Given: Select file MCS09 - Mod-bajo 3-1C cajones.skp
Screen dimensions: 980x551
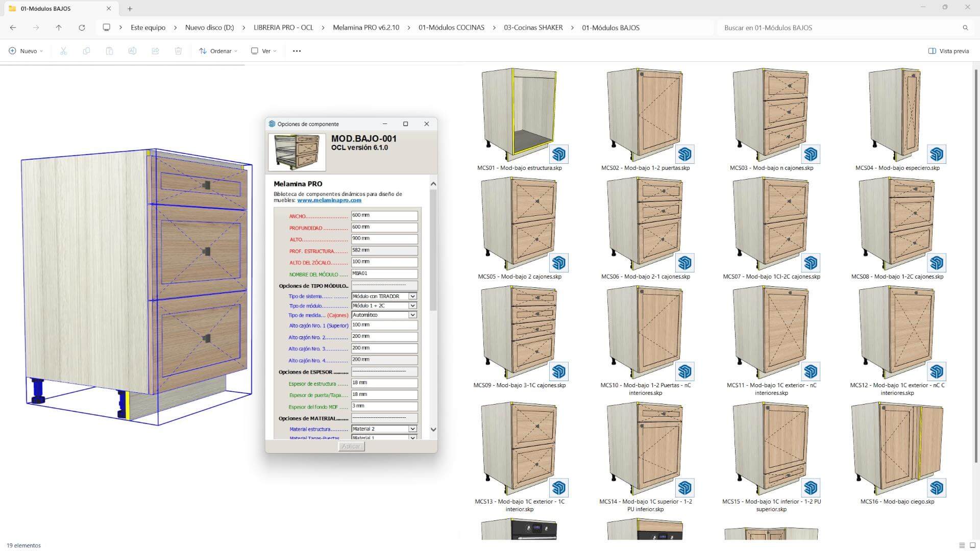Looking at the screenshot, I should [x=519, y=337].
